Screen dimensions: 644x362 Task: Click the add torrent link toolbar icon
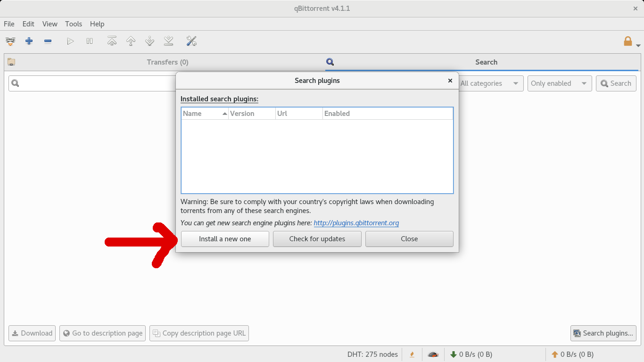10,41
